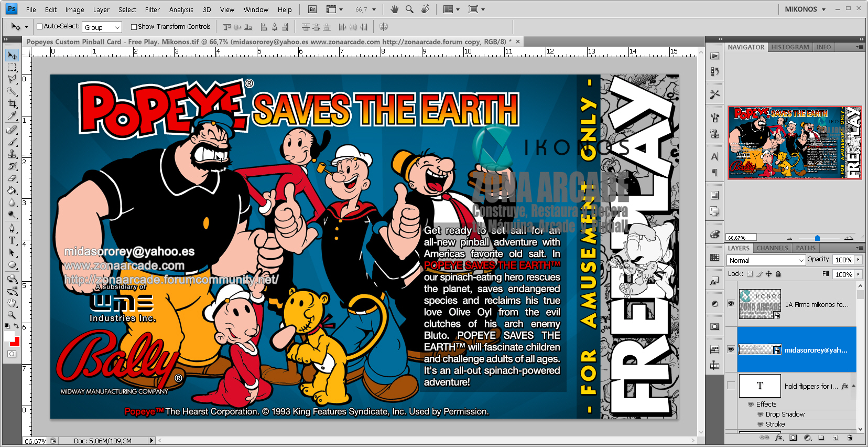The width and height of the screenshot is (868, 447).
Task: Click the red background color swatch
Action: (x=15, y=342)
